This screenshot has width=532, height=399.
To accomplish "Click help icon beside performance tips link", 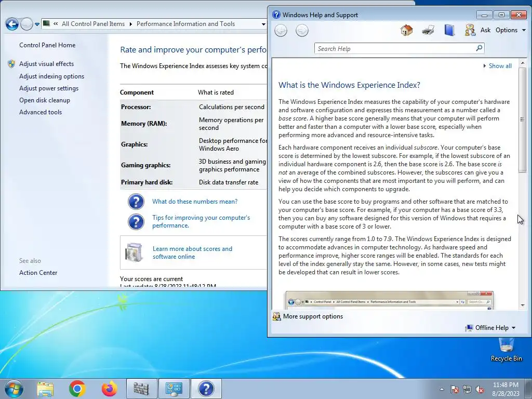I will click(136, 221).
